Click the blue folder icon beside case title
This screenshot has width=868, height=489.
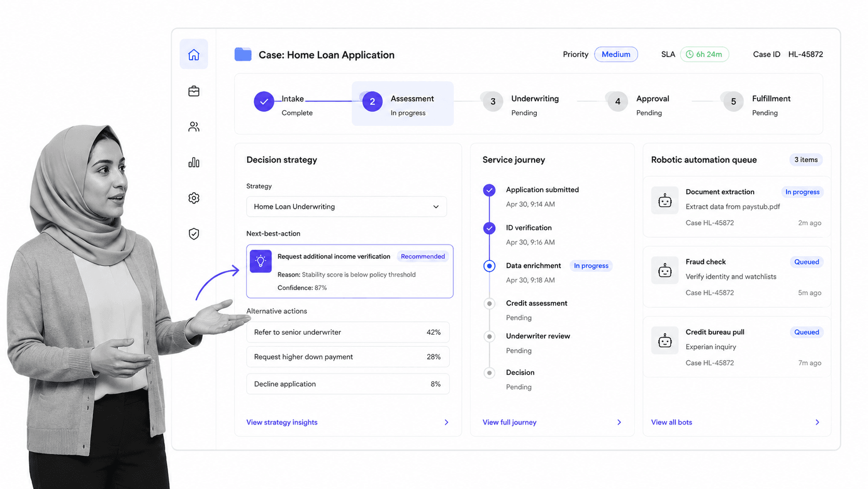243,54
